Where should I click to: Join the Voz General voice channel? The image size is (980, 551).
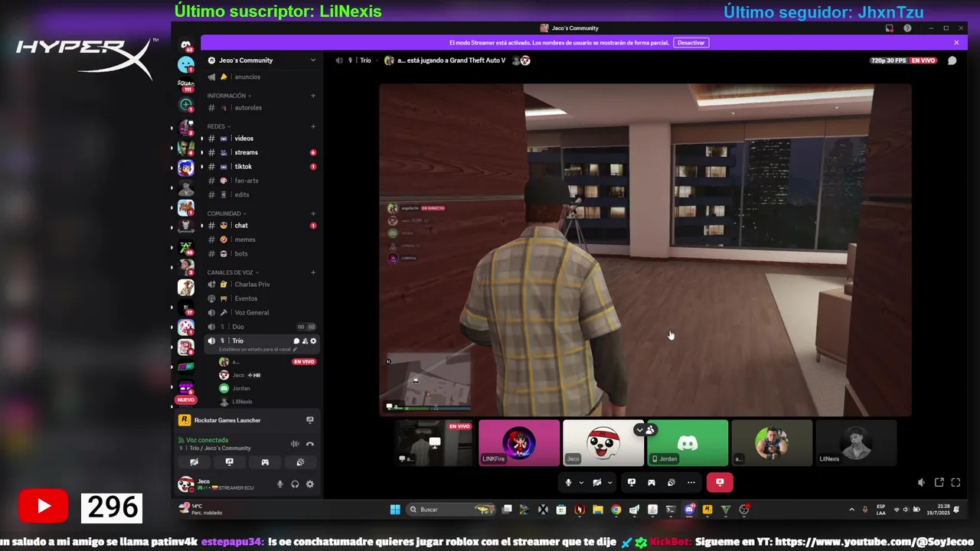[261, 312]
